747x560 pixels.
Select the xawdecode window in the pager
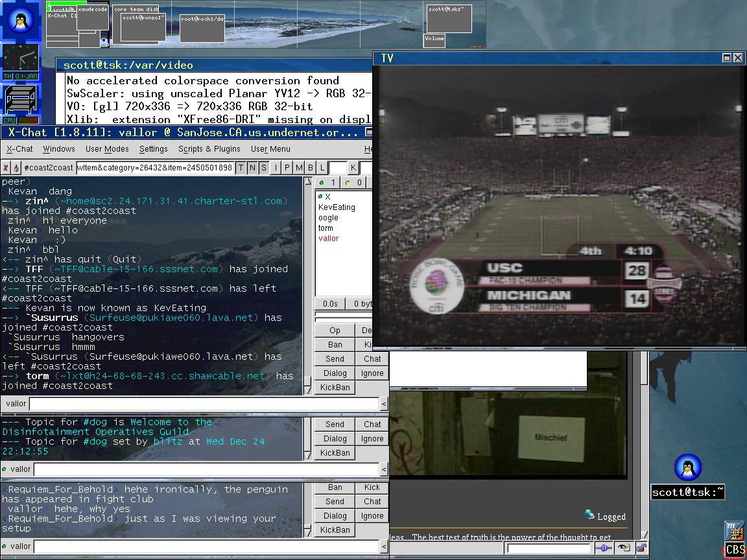pyautogui.click(x=93, y=17)
